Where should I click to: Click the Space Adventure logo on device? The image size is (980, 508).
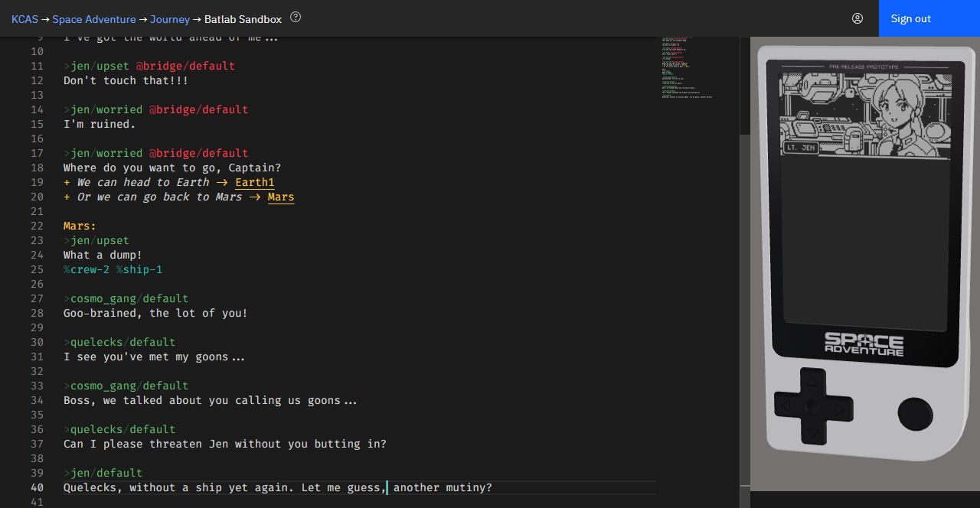click(864, 344)
